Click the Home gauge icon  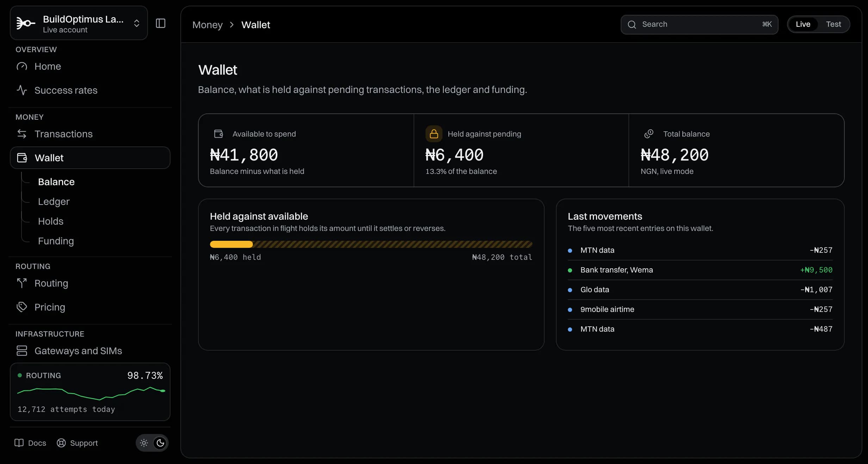[x=22, y=66]
